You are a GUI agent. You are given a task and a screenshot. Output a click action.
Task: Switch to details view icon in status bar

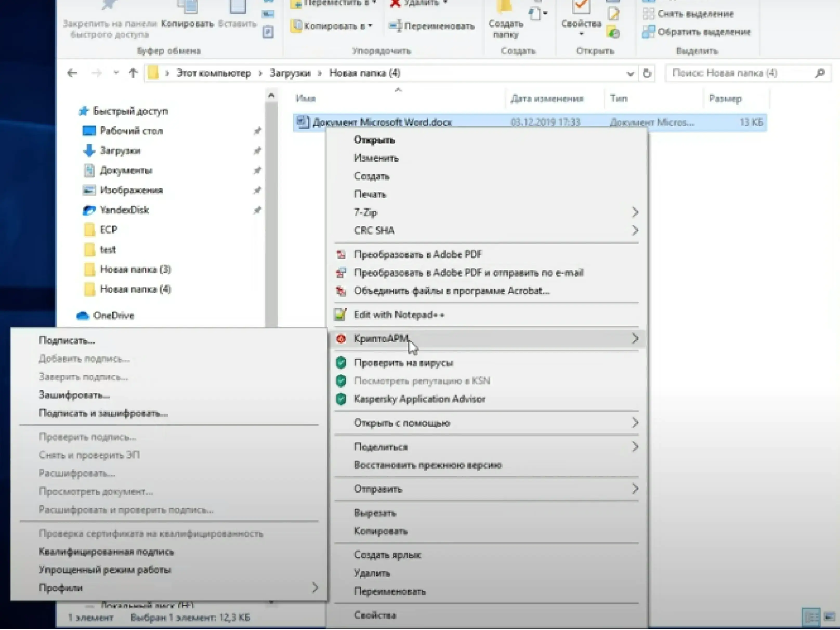coord(811,617)
